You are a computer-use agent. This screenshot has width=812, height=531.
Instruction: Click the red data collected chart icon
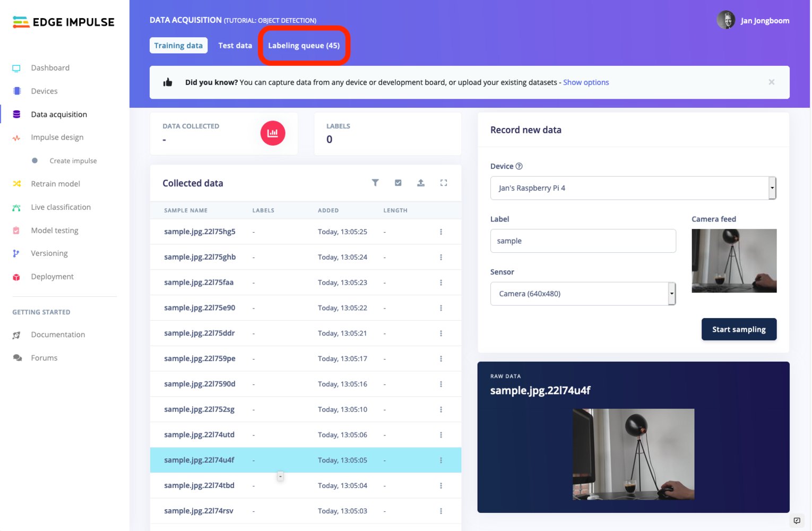click(273, 133)
